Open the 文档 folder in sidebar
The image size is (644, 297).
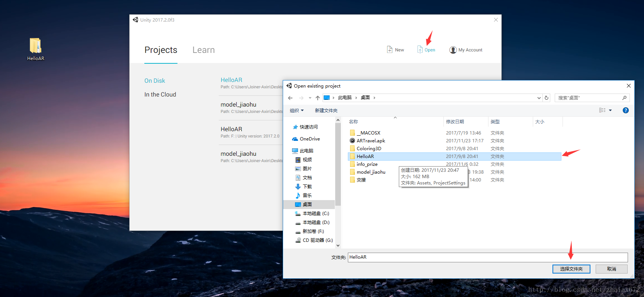pyautogui.click(x=304, y=178)
